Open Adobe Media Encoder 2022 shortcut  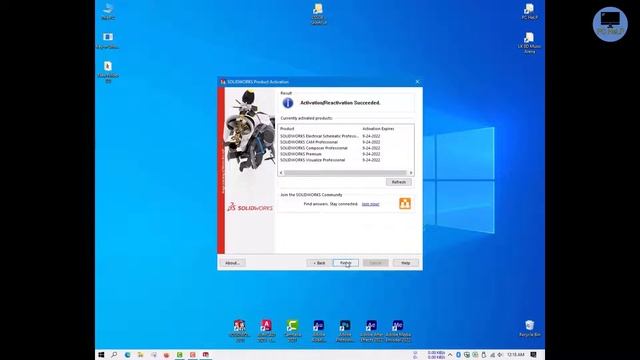click(x=398, y=330)
